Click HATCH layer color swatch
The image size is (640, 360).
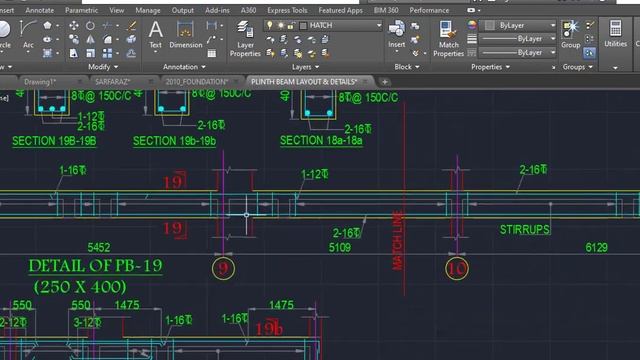click(x=303, y=26)
